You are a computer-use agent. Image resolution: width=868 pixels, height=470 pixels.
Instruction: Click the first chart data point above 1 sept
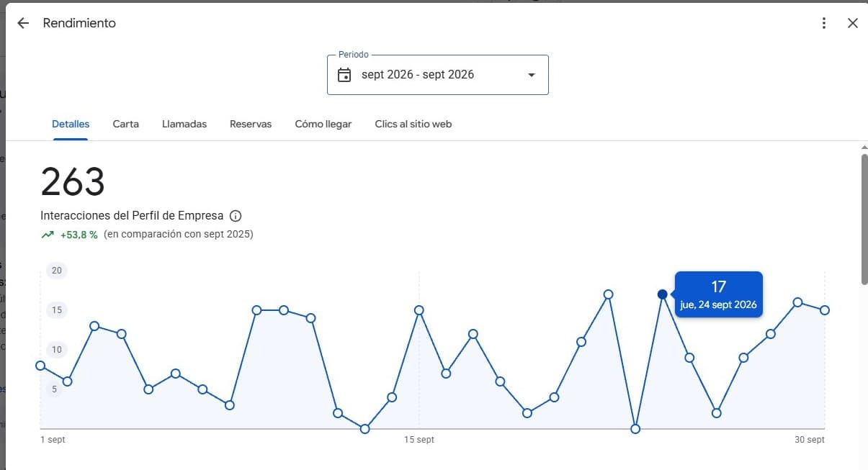point(40,366)
